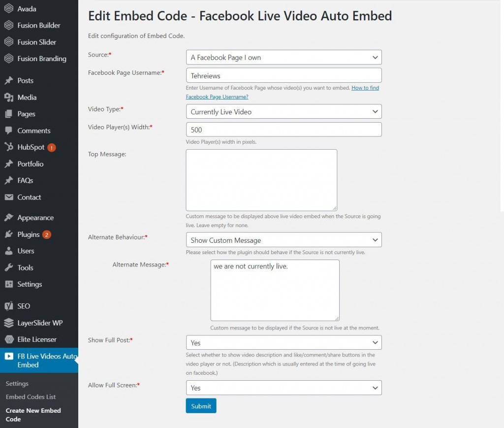
Task: Click the Settings sliders icon in sidebar
Action: 9,284
